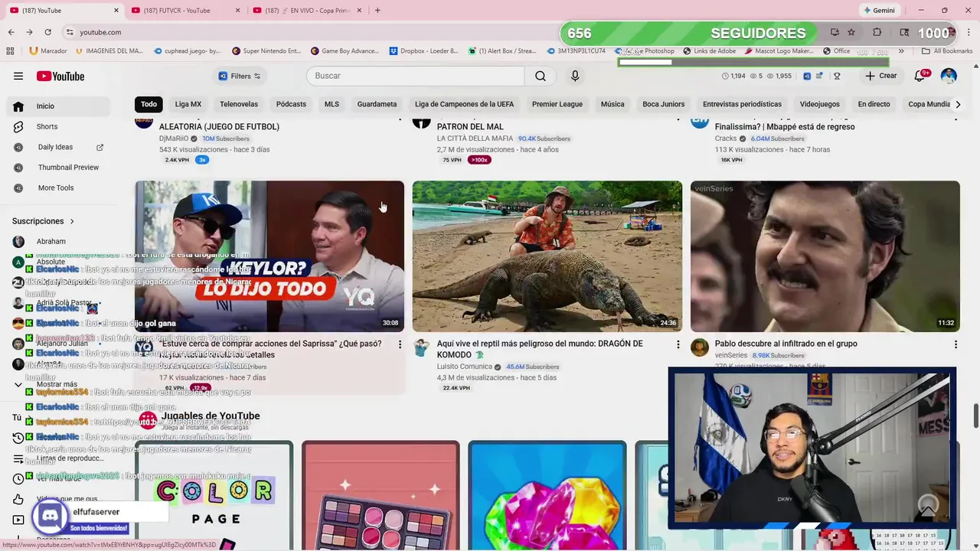Image resolution: width=980 pixels, height=551 pixels.
Task: Open veinSeries channel name
Action: [730, 355]
